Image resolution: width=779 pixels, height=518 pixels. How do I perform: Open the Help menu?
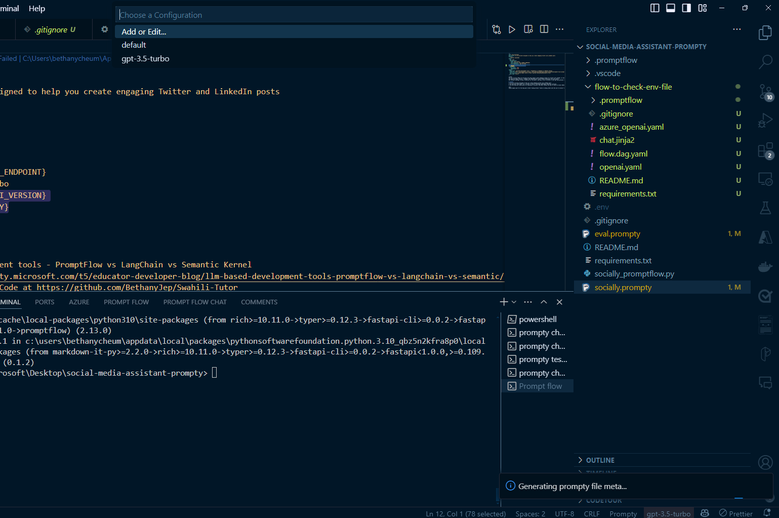37,8
